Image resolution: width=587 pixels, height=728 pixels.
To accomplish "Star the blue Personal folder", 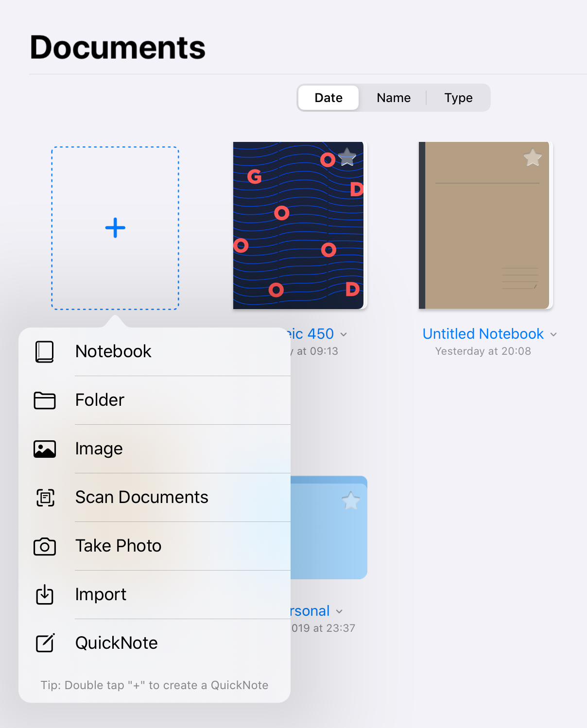I will click(x=350, y=500).
